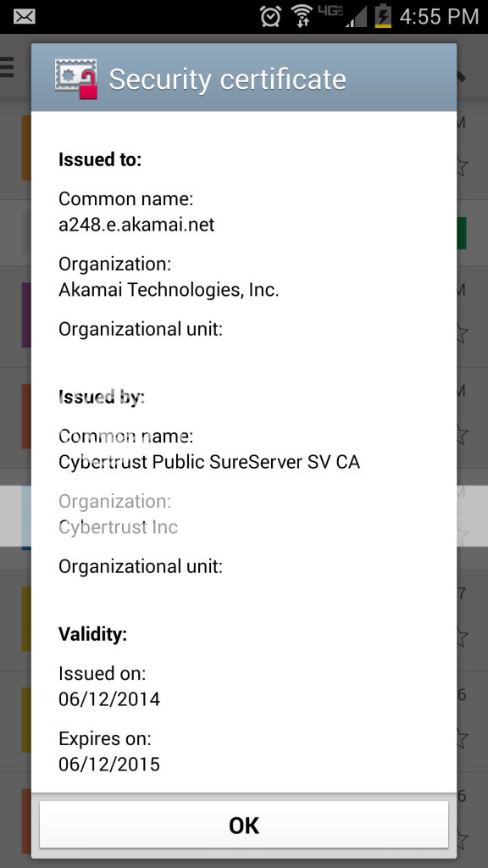Click the orange sender color tag
The width and height of the screenshot is (488, 868).
[26, 147]
